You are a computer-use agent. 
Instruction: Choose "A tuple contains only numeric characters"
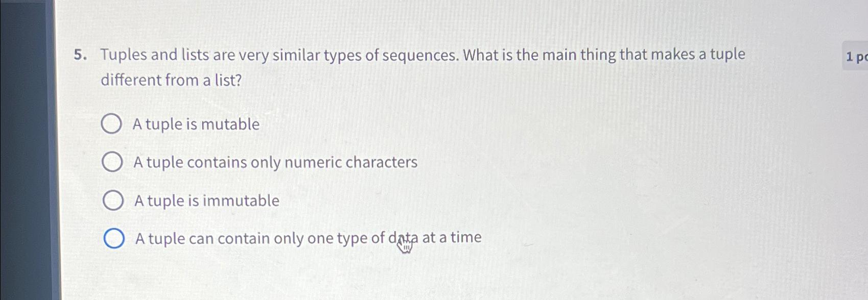pyautogui.click(x=111, y=161)
